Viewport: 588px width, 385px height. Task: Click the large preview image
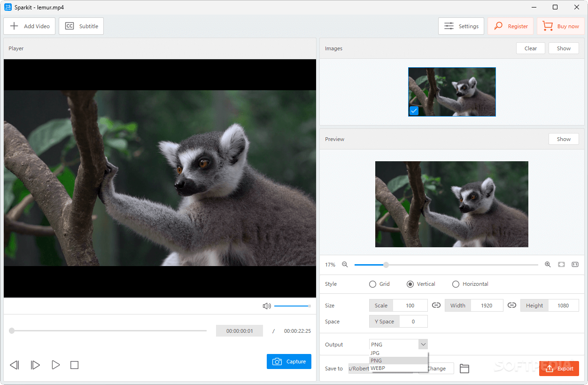(452, 204)
